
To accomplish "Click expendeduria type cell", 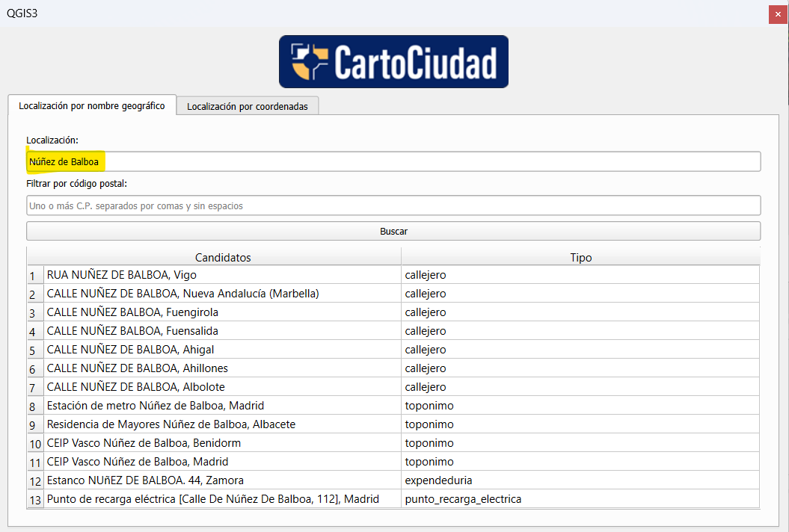I will (580, 480).
